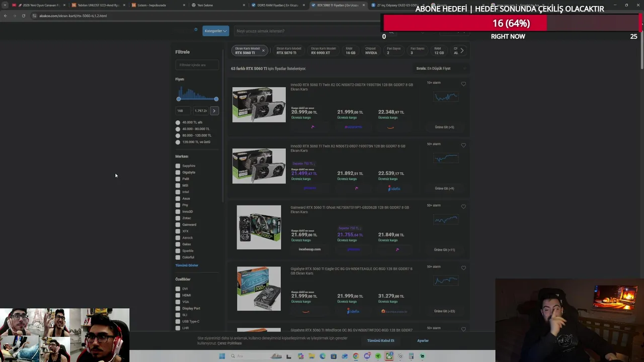Open Gainward RTX 5060 Ti Ghost thumbnail
This screenshot has width=644, height=362.
(x=259, y=227)
